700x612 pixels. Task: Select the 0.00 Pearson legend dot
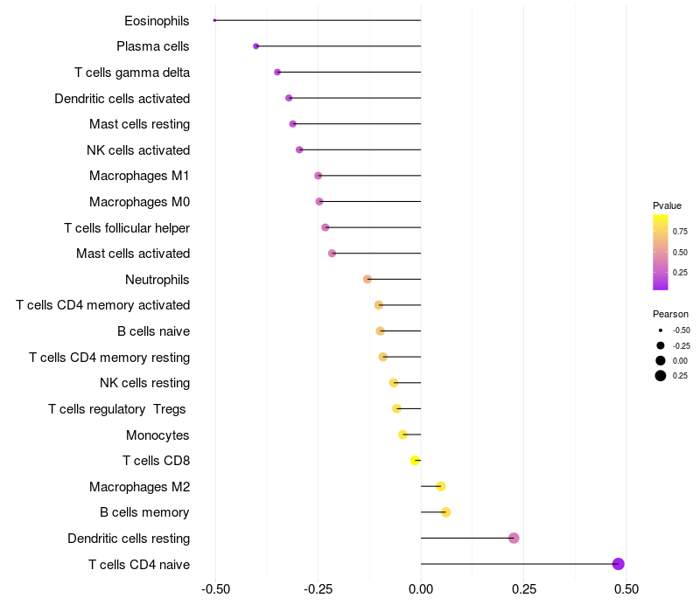pyautogui.click(x=661, y=361)
